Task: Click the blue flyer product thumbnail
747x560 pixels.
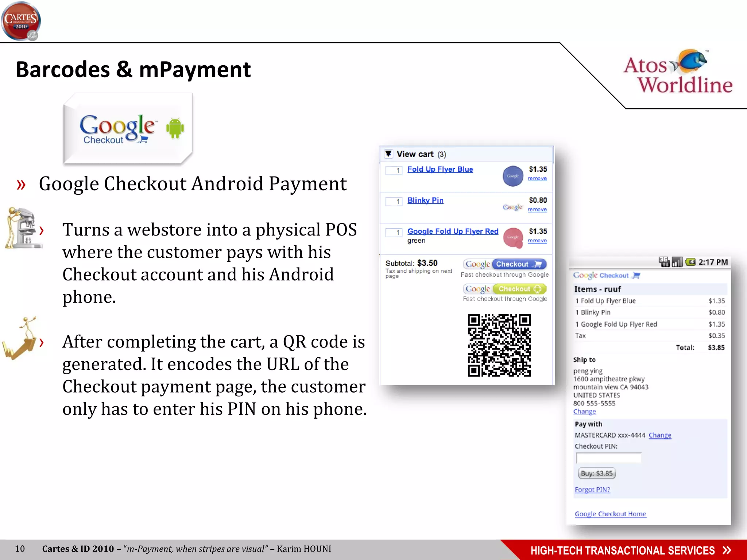Action: 513,176
